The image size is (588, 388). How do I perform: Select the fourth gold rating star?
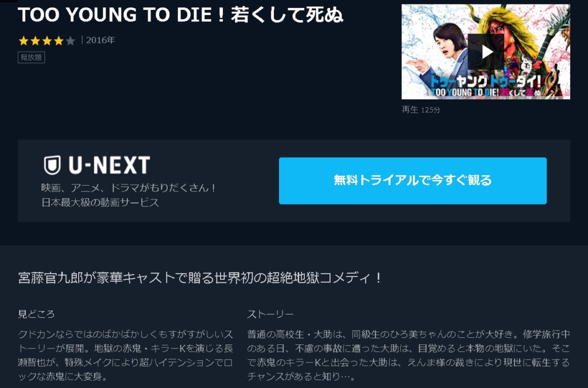pyautogui.click(x=59, y=41)
